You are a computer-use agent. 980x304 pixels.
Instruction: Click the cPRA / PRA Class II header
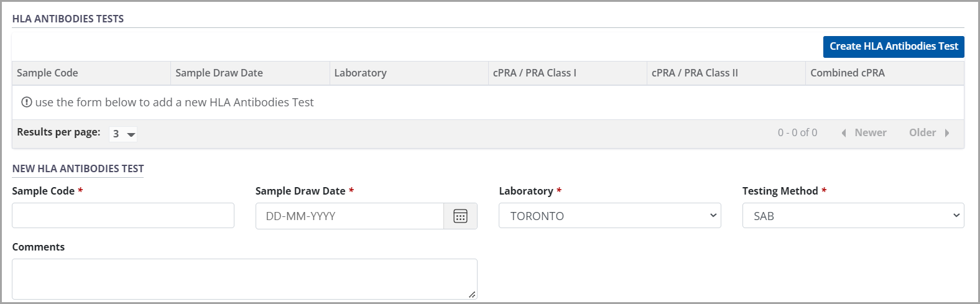[695, 73]
